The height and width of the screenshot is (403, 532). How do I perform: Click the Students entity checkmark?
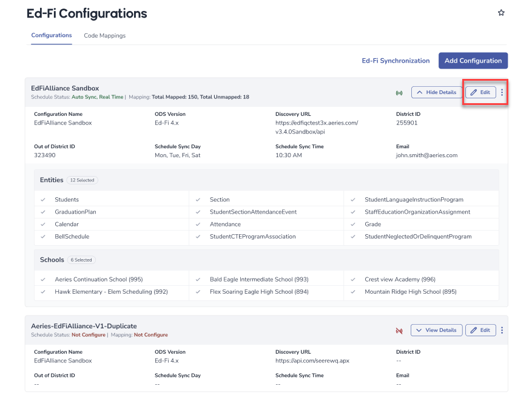tap(43, 200)
